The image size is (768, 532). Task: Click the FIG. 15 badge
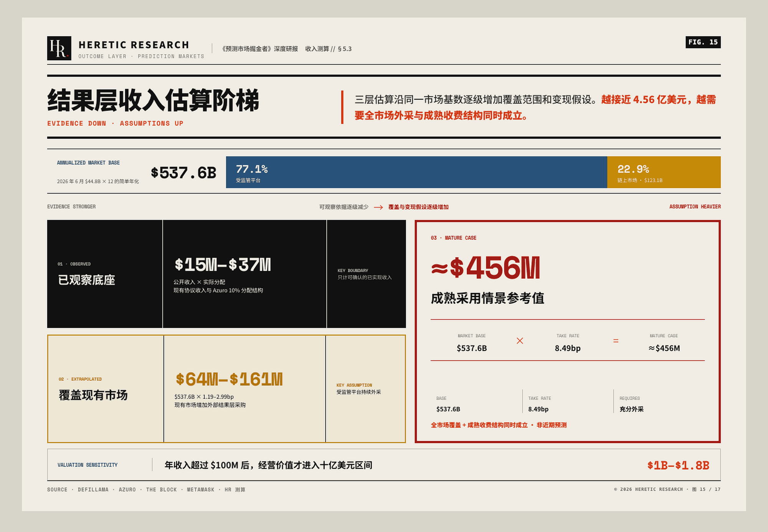click(703, 42)
